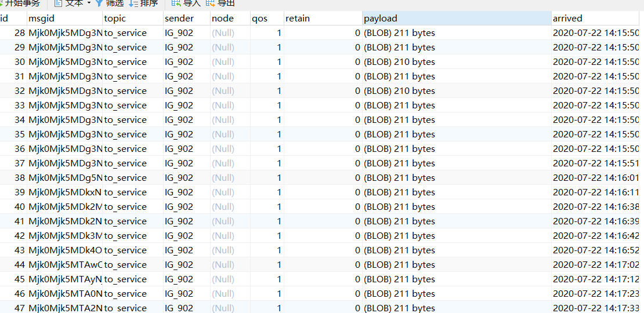Image resolution: width=644 pixels, height=313 pixels.
Task: Click the 排序 sort icon
Action: 133,3
